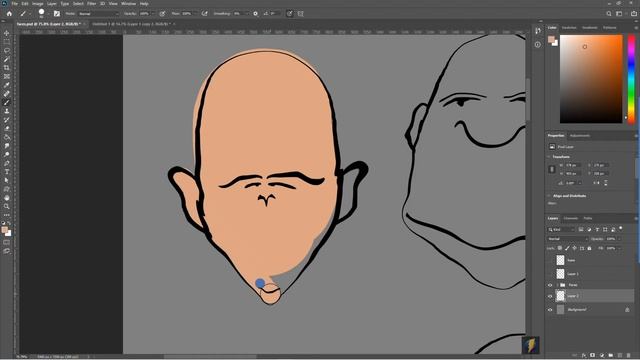Select the Zoom tool
640x360 pixels.
coord(7,207)
